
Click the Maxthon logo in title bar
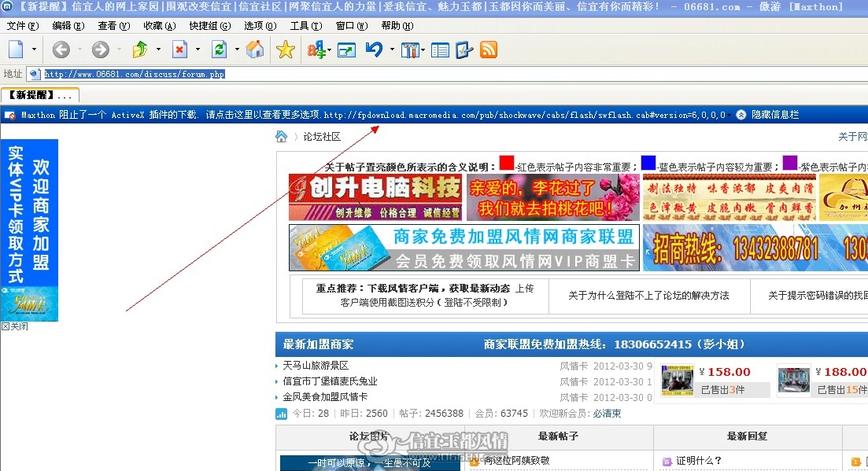(x=6, y=6)
